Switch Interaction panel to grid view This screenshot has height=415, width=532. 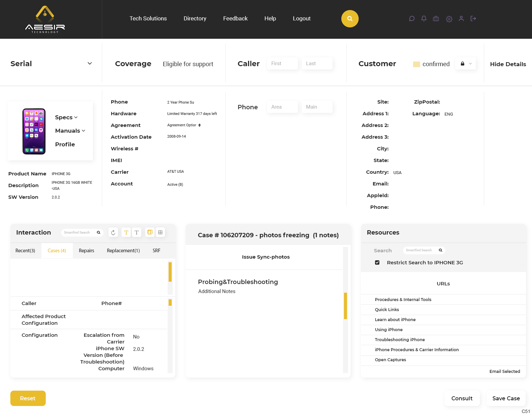pyautogui.click(x=160, y=232)
